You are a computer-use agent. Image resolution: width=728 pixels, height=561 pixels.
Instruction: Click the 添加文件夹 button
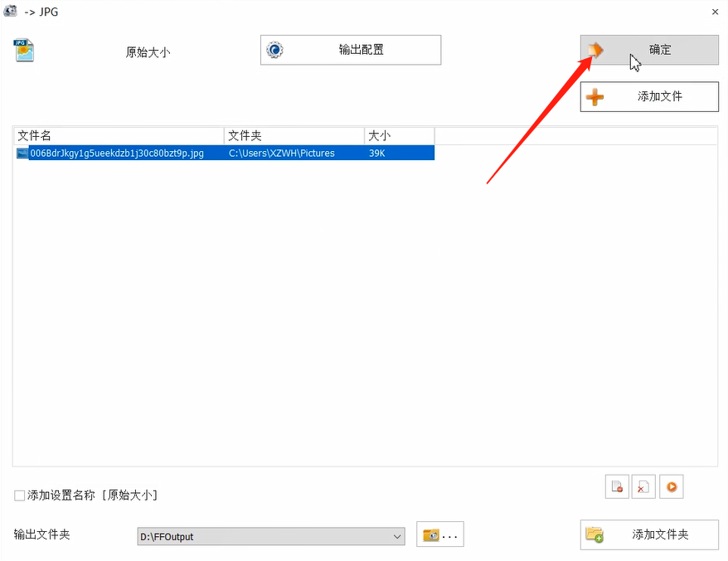(x=649, y=534)
